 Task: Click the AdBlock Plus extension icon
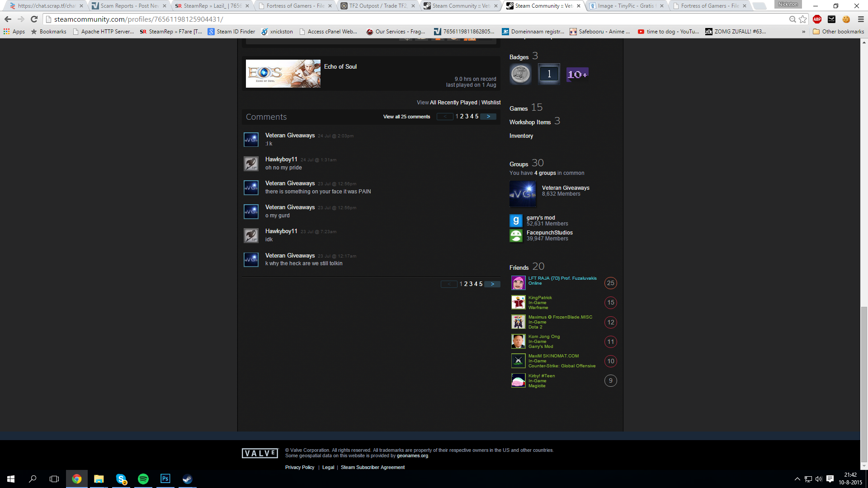point(817,19)
